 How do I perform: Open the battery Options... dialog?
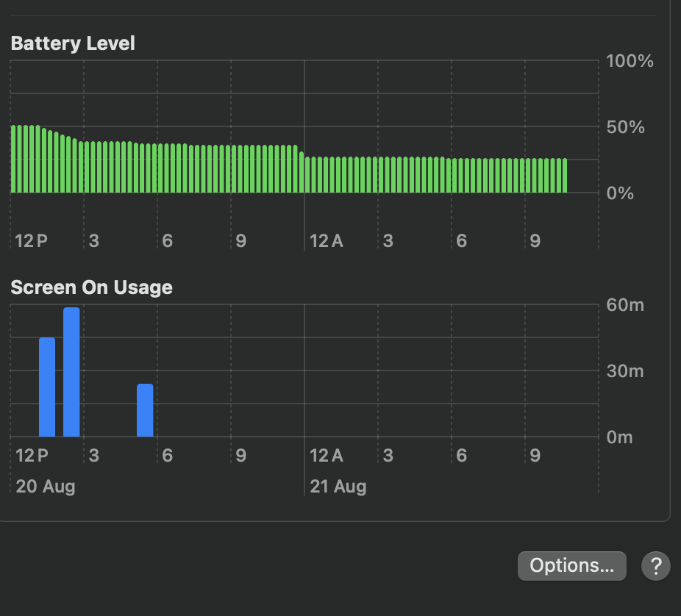571,566
